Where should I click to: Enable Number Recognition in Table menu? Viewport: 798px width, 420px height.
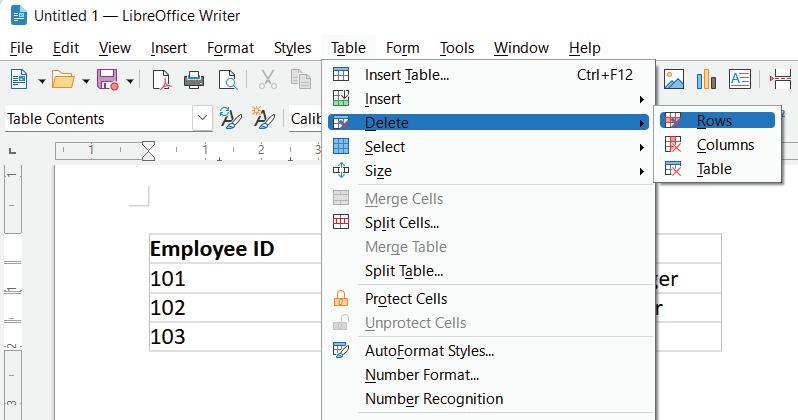click(433, 399)
